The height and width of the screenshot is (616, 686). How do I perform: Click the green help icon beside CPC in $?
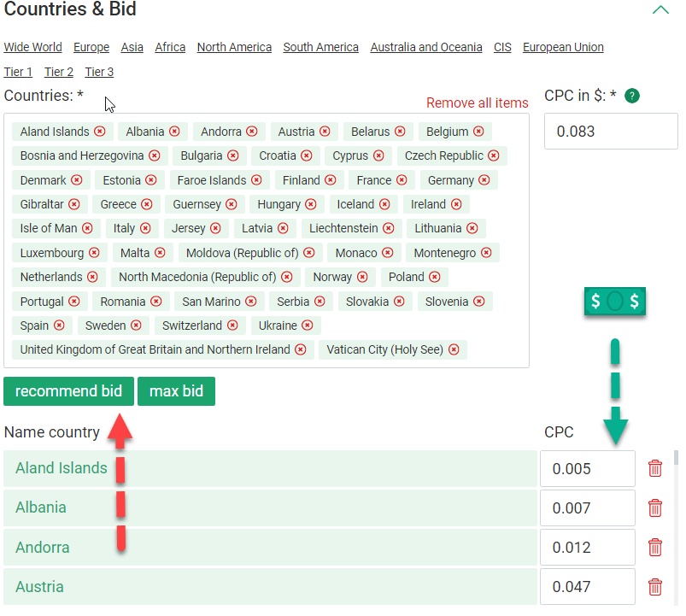coord(631,96)
